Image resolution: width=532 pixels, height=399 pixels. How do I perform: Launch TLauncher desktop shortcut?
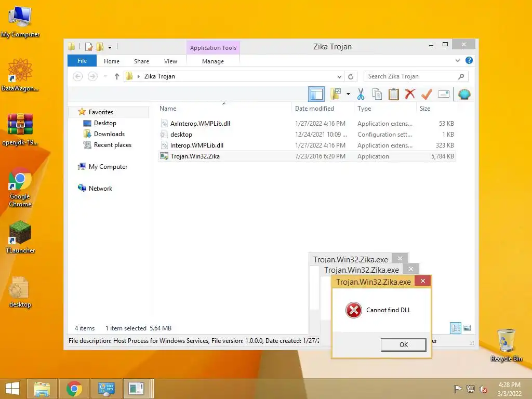[20, 237]
